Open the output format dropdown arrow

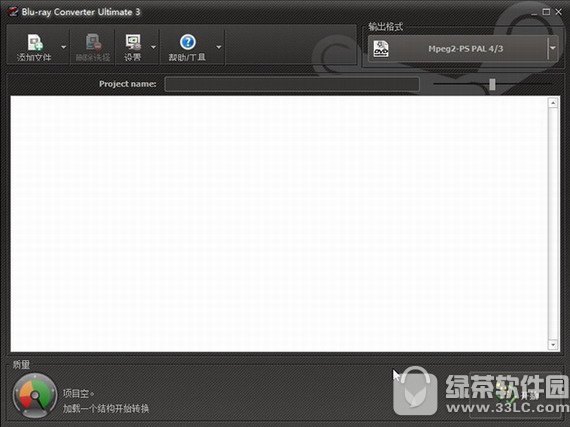coord(553,48)
